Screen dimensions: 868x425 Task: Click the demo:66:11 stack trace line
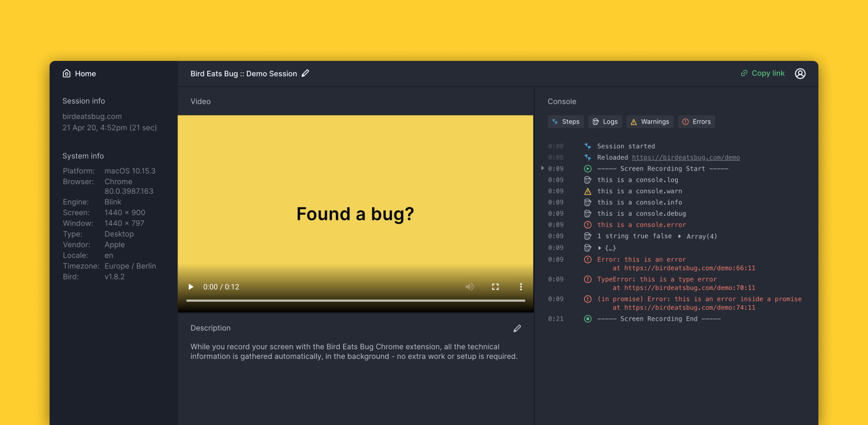click(684, 268)
